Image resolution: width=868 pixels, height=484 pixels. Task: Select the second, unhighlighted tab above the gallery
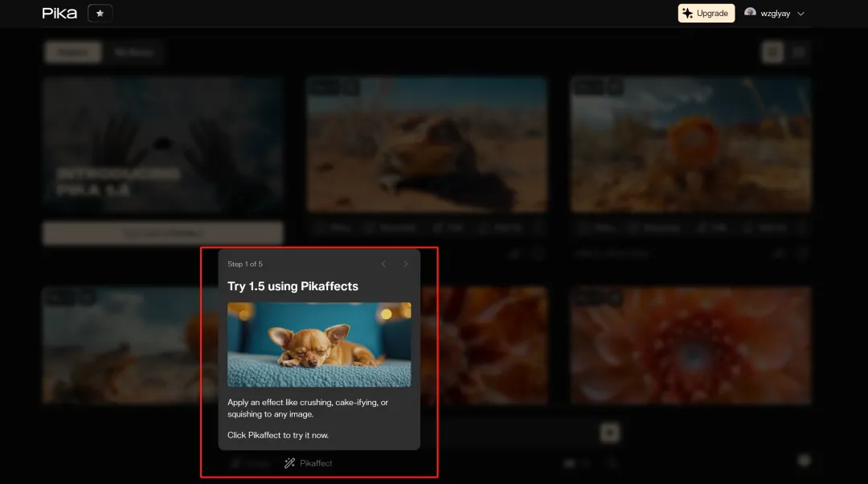pyautogui.click(x=133, y=52)
